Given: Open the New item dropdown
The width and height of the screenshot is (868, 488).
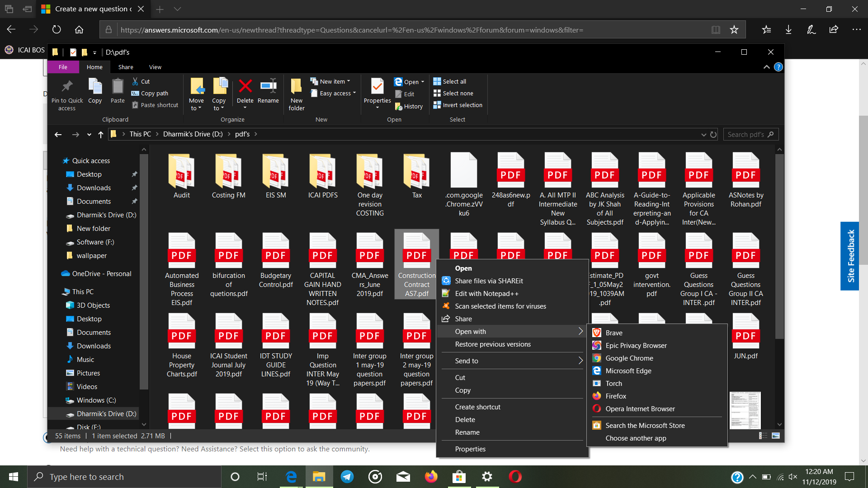Looking at the screenshot, I should [x=330, y=81].
